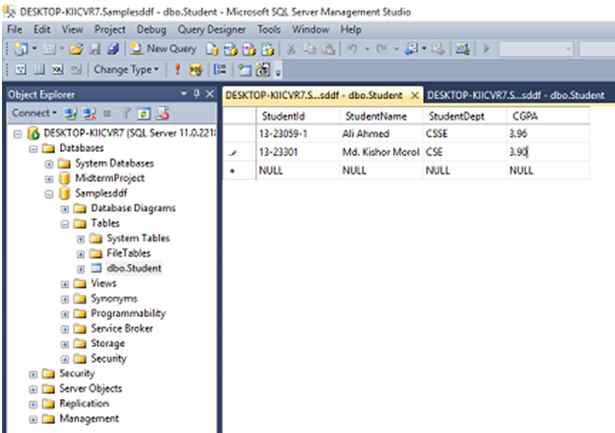Click the Undo arrow icon
This screenshot has height=433, width=615.
pos(353,49)
